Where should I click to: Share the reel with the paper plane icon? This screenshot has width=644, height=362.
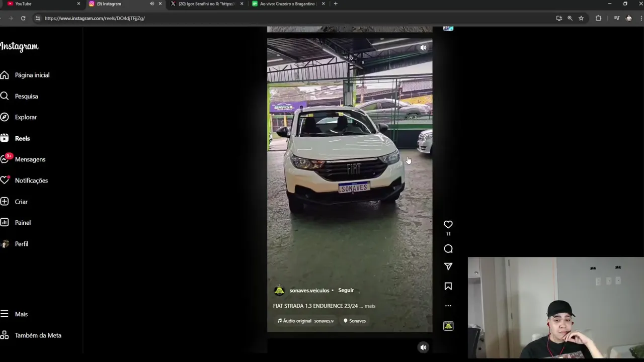tap(448, 266)
